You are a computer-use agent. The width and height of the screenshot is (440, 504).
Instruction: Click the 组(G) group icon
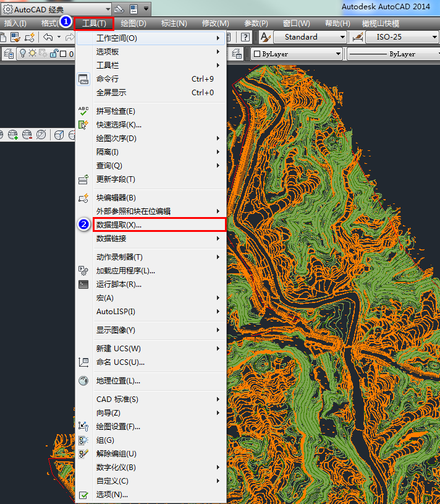tap(83, 440)
